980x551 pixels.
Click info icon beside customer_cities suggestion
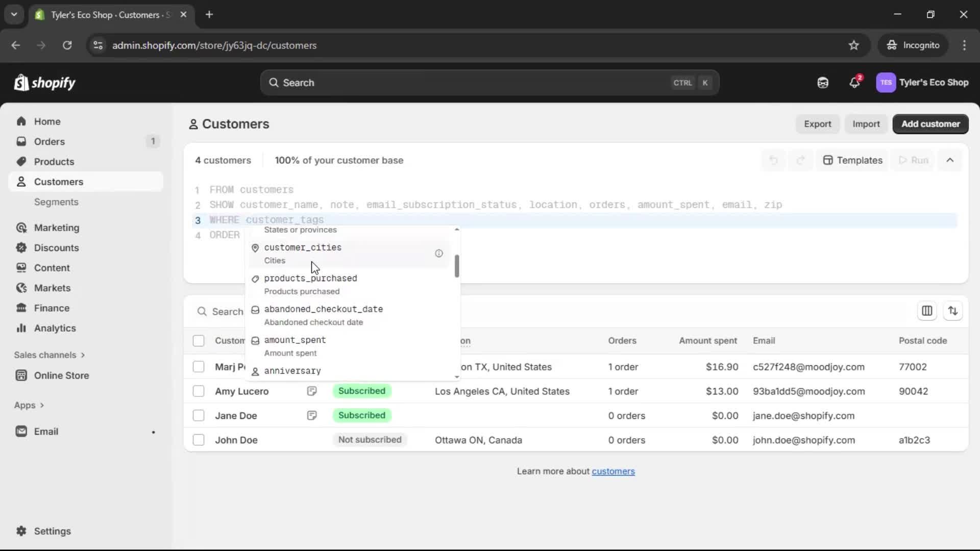coord(439,254)
